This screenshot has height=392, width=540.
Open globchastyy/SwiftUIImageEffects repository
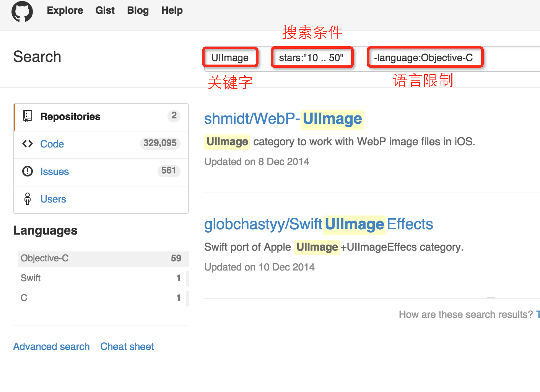[319, 225]
